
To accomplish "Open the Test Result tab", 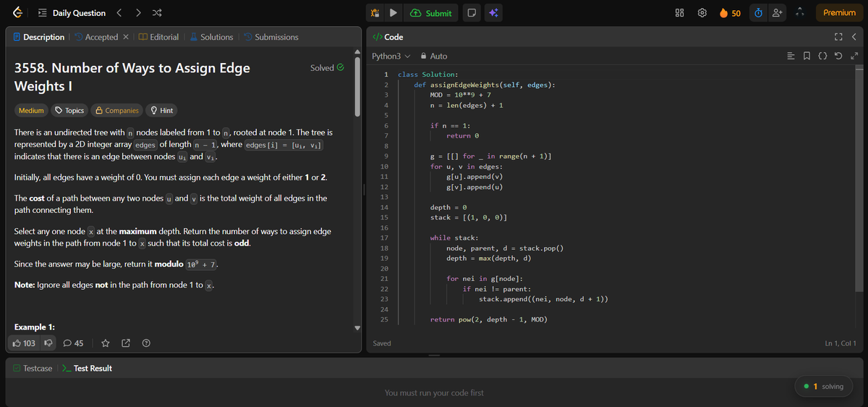I will 86,369.
